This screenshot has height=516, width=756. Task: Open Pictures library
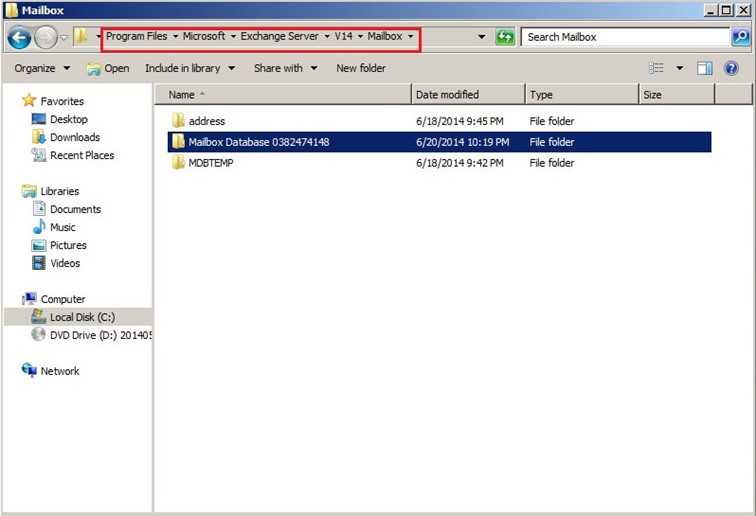68,245
